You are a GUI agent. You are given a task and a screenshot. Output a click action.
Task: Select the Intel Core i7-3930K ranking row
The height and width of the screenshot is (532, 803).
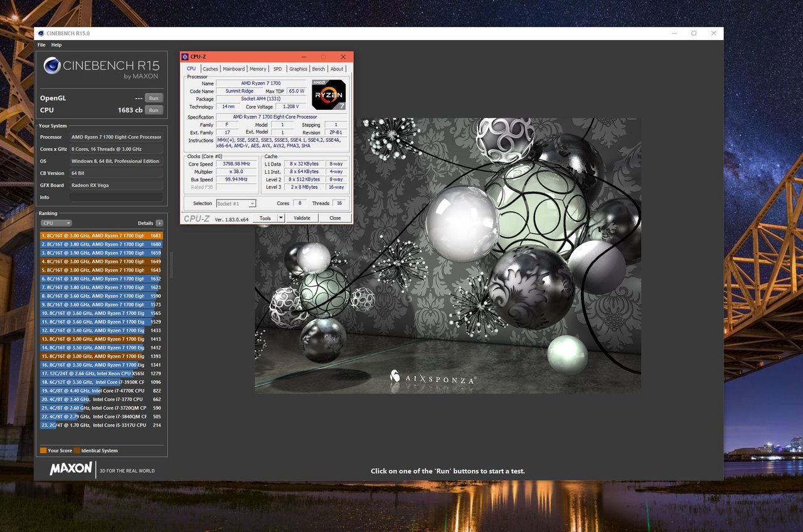click(x=102, y=382)
